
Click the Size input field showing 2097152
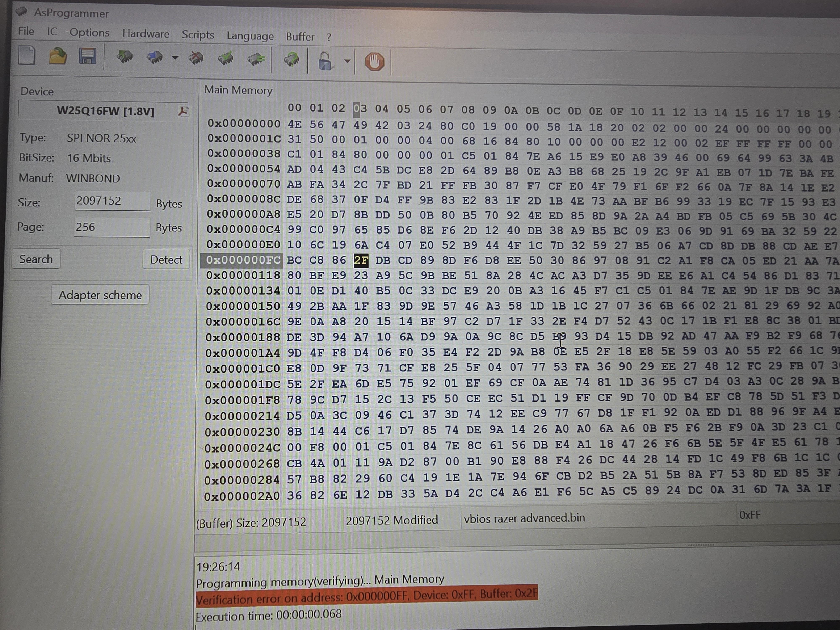click(112, 201)
